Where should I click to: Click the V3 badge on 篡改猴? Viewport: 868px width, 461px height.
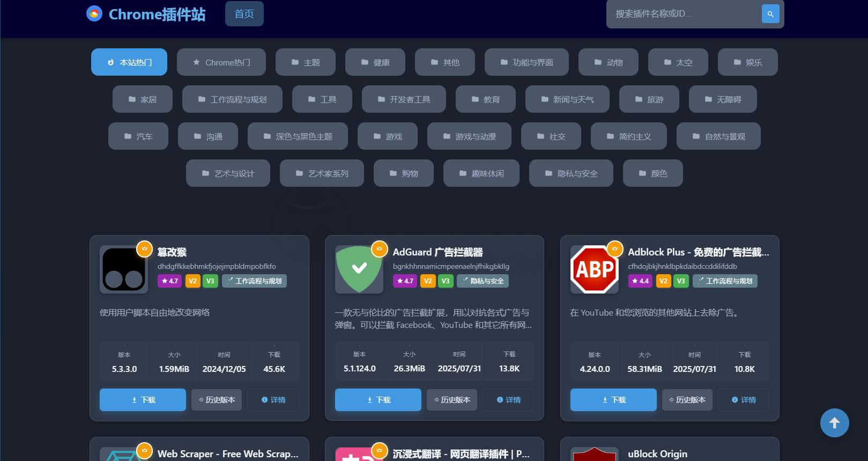pos(210,281)
